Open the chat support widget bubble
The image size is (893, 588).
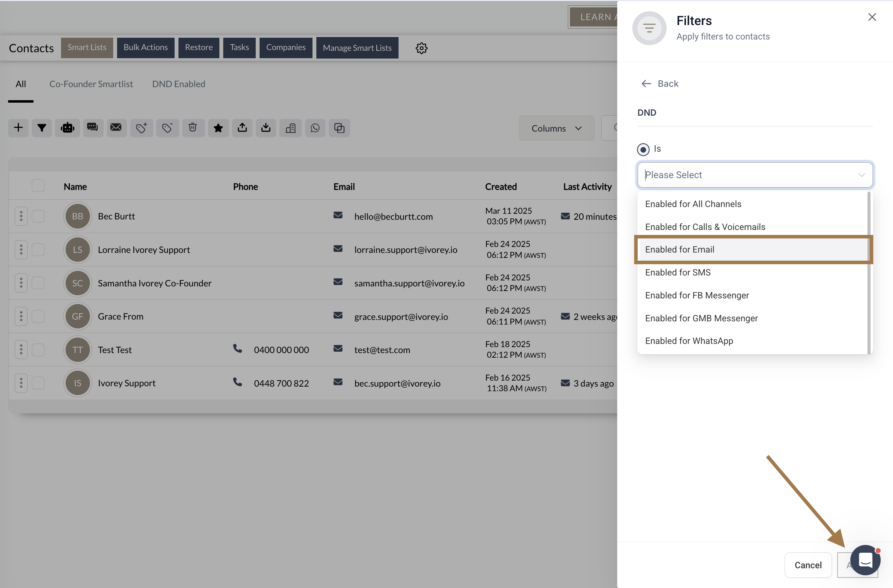[865, 560]
